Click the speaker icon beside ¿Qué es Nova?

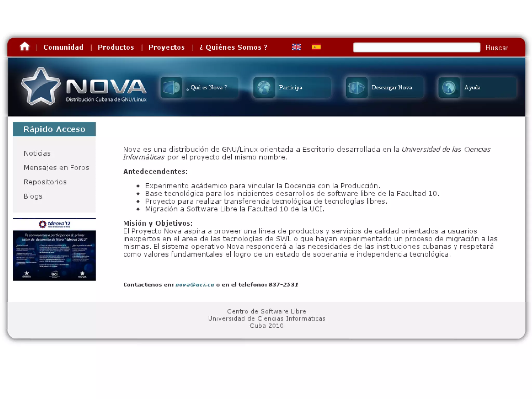tap(171, 88)
